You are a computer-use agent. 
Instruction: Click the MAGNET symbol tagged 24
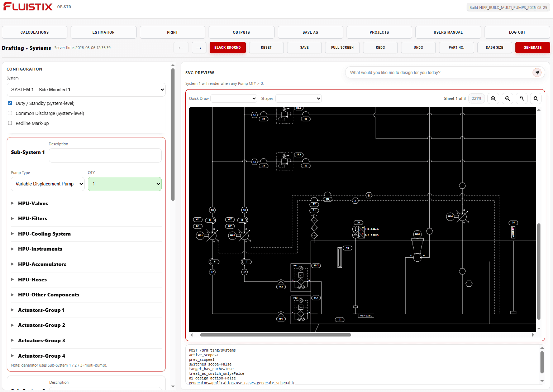click(513, 232)
